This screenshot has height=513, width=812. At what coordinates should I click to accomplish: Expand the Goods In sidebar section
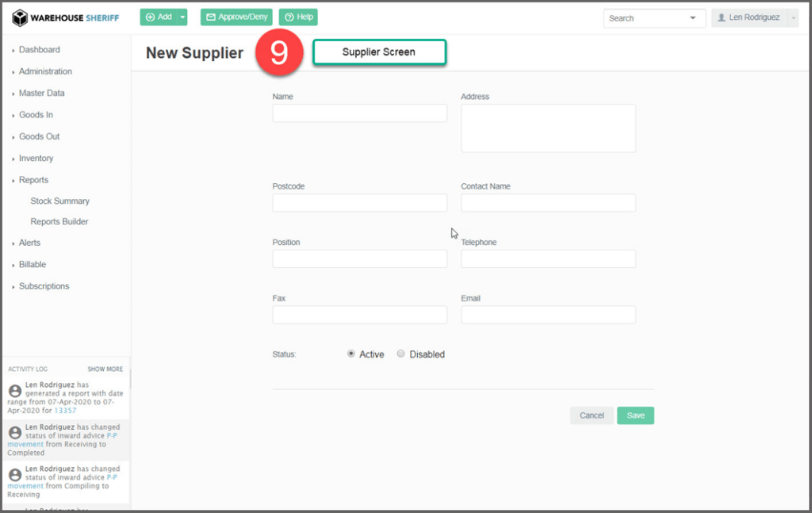coord(36,115)
